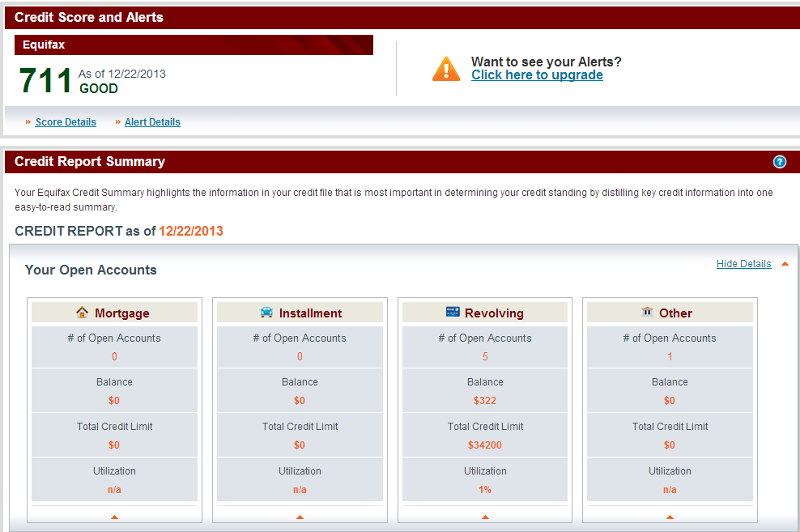
Task: Open the Alert Details link
Action: (152, 122)
